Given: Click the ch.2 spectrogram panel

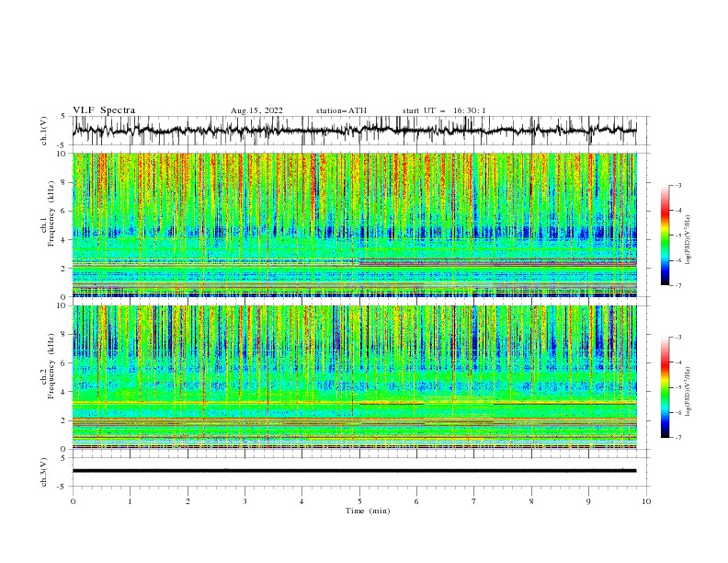Looking at the screenshot, I should pyautogui.click(x=354, y=377).
